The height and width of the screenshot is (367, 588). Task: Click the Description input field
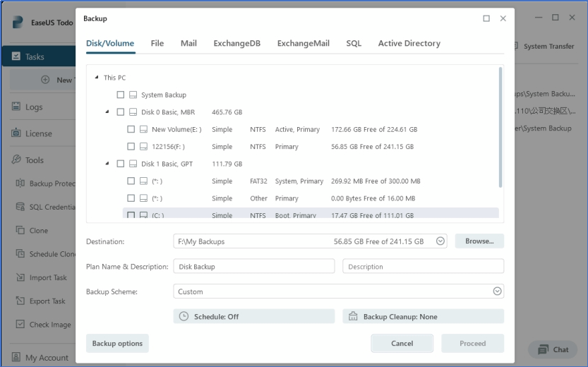(x=423, y=267)
